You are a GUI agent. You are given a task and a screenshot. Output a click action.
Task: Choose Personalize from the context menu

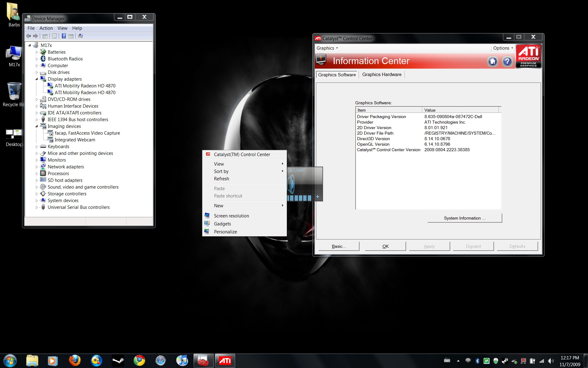pos(244,232)
